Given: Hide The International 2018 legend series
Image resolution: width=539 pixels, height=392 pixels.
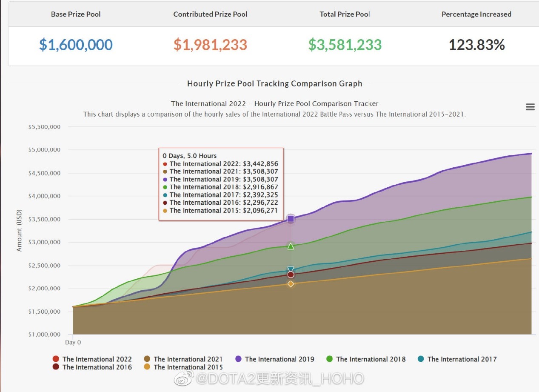Looking at the screenshot, I should click(366, 359).
